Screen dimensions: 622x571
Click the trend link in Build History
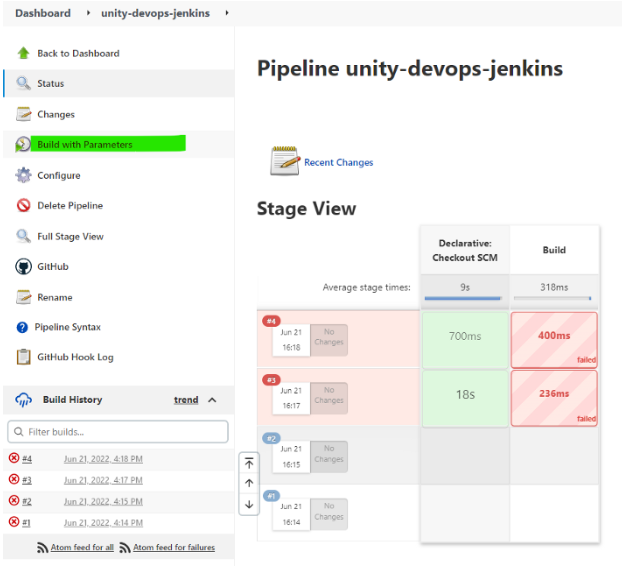[186, 400]
